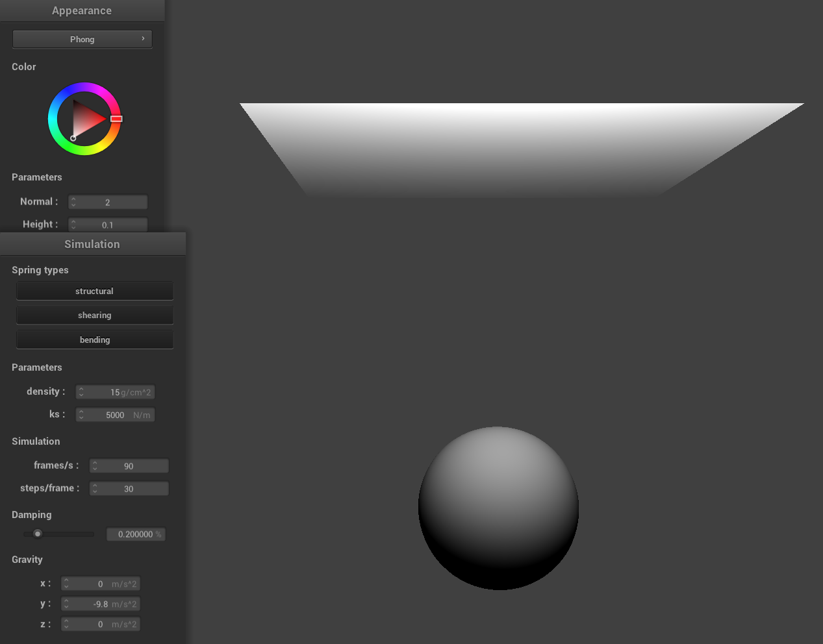Click the Height value stepper arrows
This screenshot has height=644, width=823.
73,225
